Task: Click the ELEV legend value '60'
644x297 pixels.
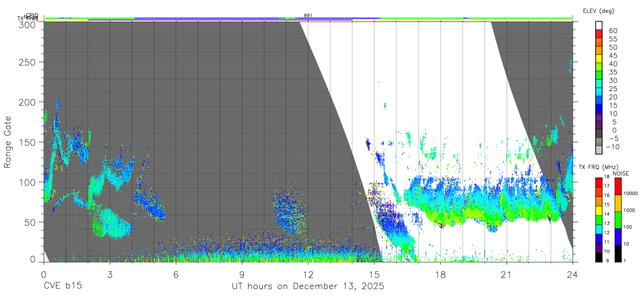Action: click(613, 31)
